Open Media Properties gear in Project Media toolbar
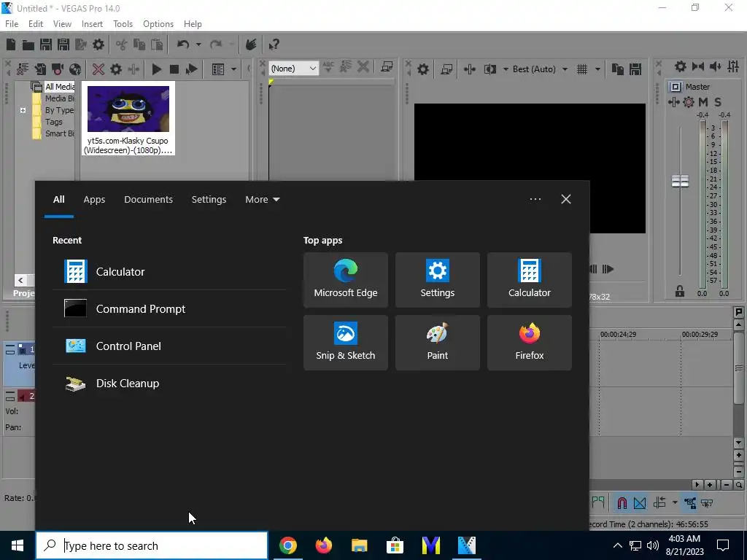Image resolution: width=747 pixels, height=560 pixels. [x=116, y=69]
